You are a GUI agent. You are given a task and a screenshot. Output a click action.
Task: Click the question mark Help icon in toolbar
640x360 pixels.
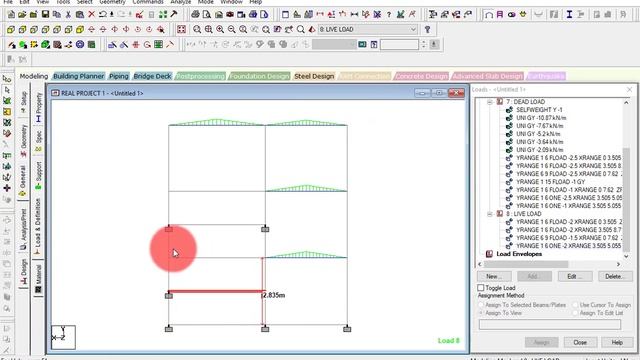[x=389, y=15]
